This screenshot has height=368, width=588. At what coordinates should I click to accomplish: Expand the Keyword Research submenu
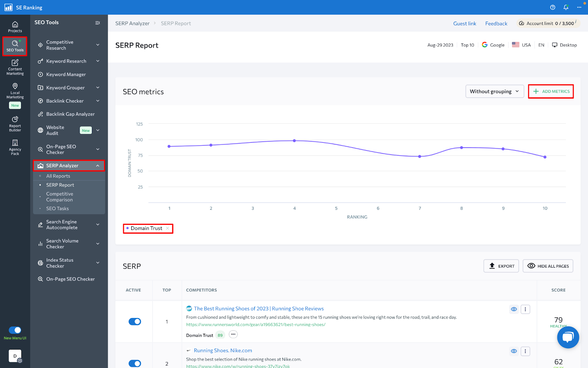click(x=98, y=61)
